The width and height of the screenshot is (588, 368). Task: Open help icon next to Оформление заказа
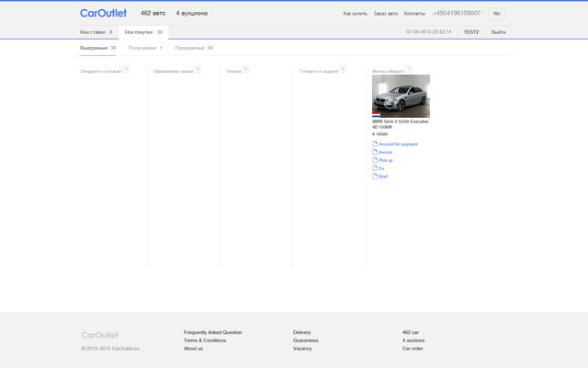pos(198,69)
